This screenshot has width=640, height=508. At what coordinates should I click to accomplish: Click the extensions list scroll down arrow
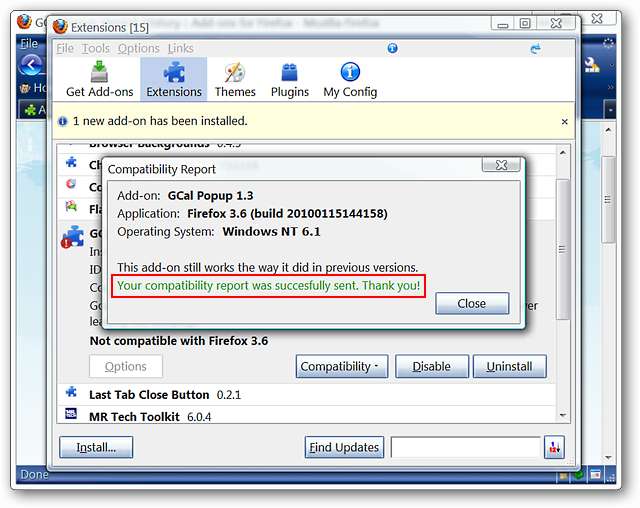pyautogui.click(x=563, y=415)
